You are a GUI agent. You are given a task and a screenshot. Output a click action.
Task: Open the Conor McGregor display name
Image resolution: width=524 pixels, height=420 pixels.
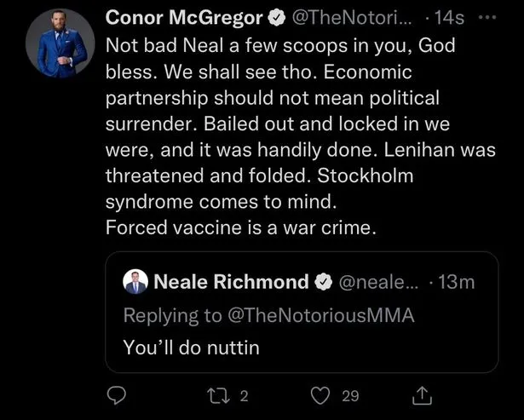184,18
